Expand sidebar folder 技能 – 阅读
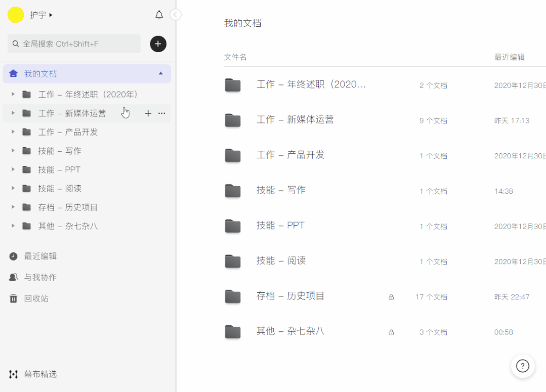The height and width of the screenshot is (392, 546). click(13, 188)
